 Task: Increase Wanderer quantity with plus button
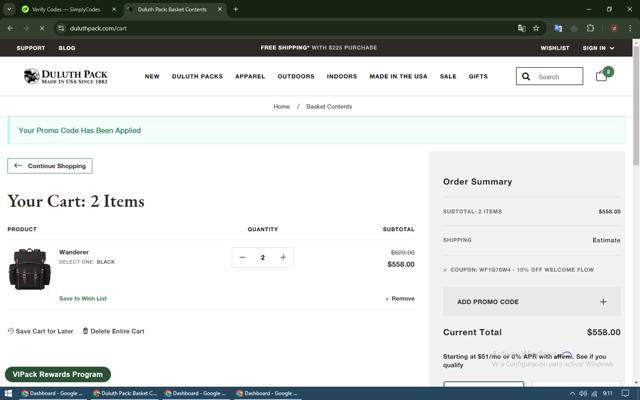283,258
